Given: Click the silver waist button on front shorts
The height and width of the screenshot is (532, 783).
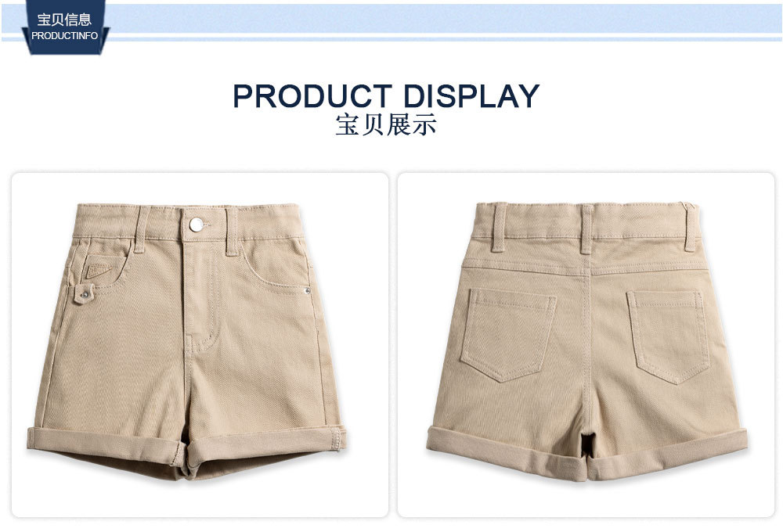Looking at the screenshot, I should (197, 225).
